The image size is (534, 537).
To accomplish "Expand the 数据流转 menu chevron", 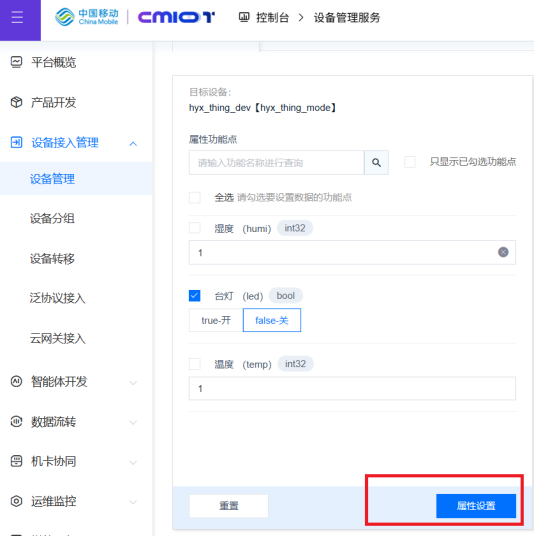I will (x=133, y=423).
